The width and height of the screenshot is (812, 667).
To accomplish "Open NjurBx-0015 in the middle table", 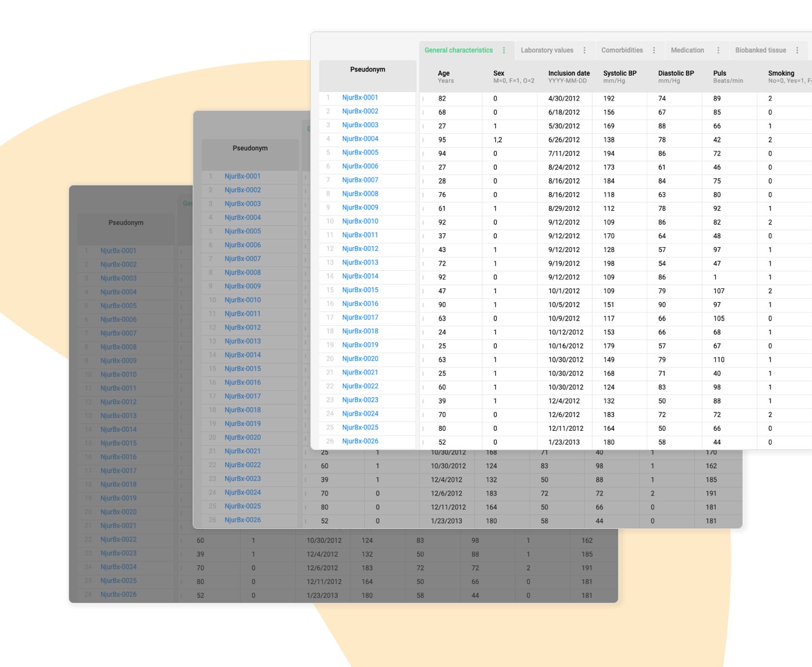I will (242, 368).
